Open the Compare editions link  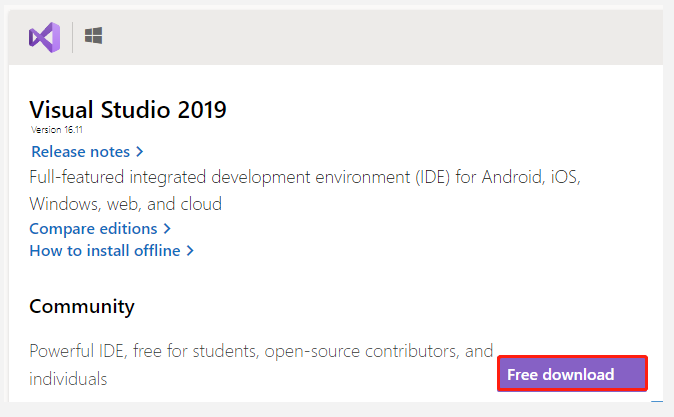[100, 229]
